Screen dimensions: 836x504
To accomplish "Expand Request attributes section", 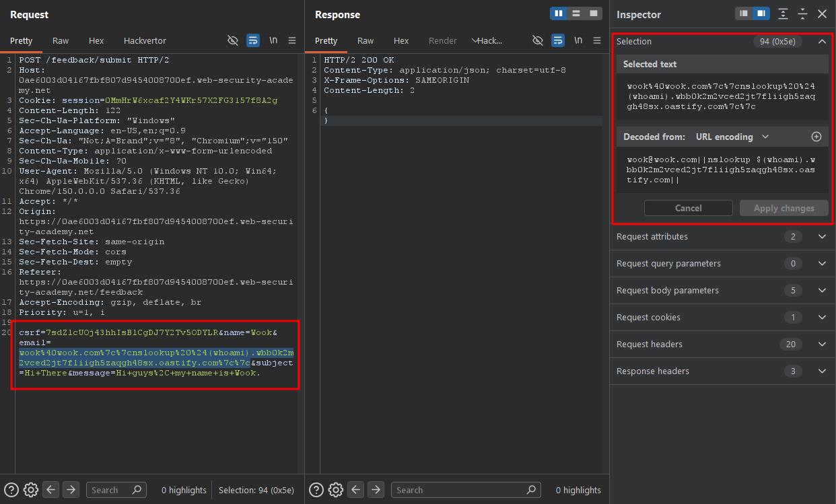I will 822,237.
